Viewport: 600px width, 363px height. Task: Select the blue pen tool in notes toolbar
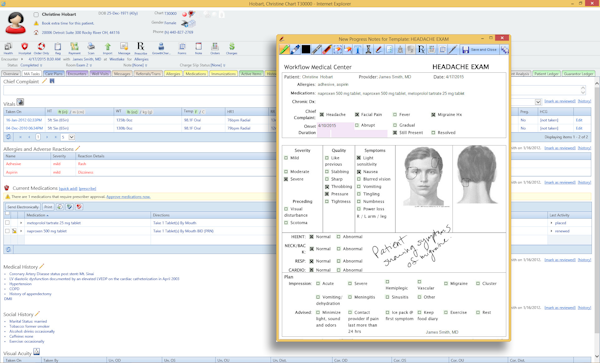coord(295,49)
